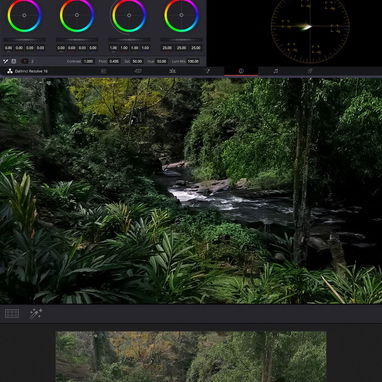This screenshot has height=382, width=382.
Task: Click the Lift master wheel slider
Action: (24, 40)
